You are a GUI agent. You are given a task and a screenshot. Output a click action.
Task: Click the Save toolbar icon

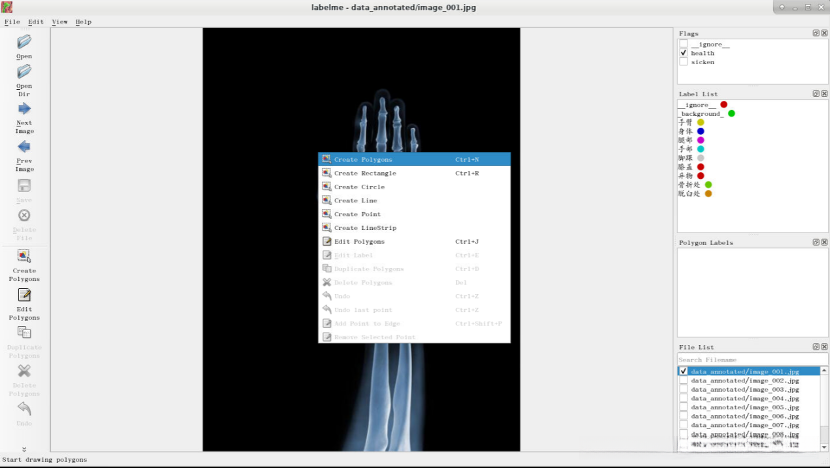24,186
